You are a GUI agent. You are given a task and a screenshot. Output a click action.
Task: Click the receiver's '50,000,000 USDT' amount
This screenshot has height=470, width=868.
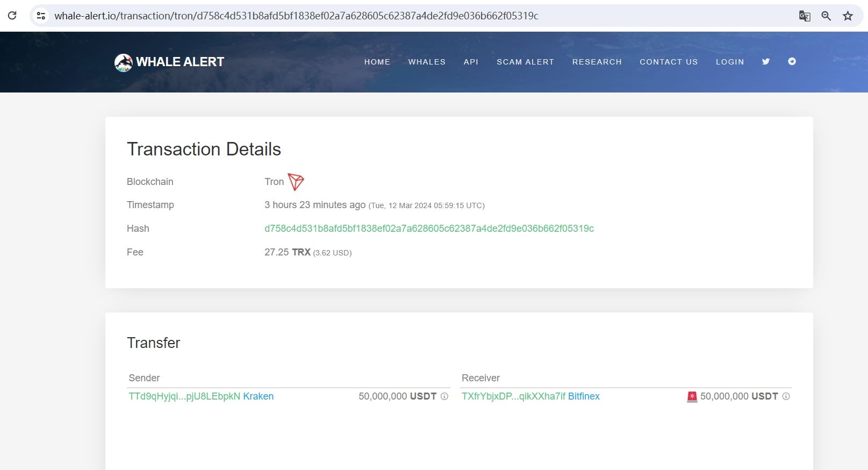pos(739,396)
